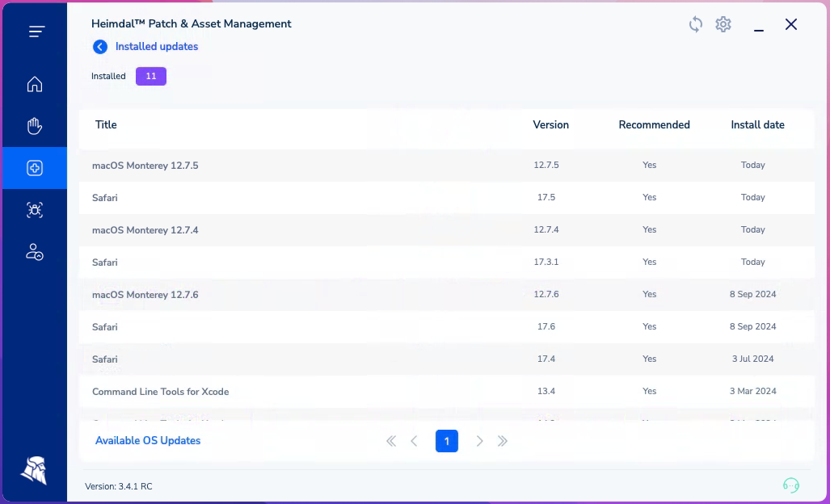This screenshot has height=504, width=830.
Task: Click 13.4 version cell
Action: click(546, 391)
